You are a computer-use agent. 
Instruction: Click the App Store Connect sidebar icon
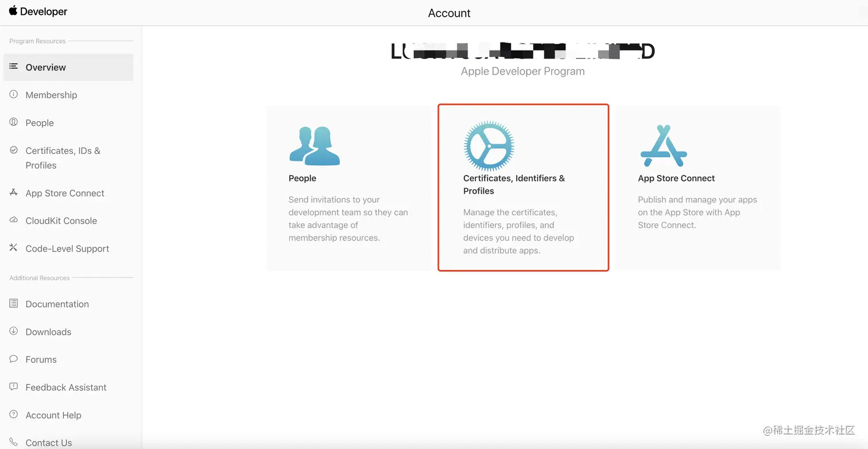pos(14,192)
